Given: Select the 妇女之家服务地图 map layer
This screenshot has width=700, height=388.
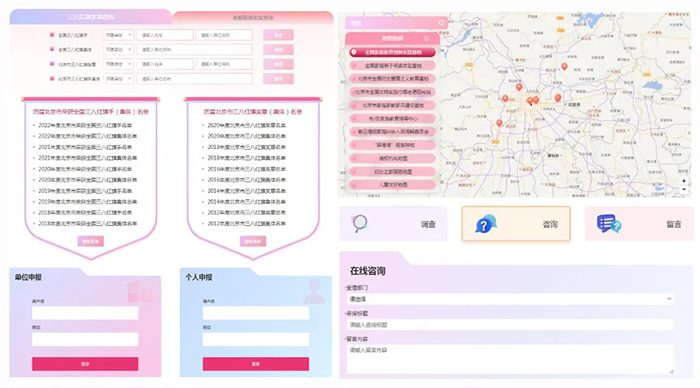Looking at the screenshot, I should point(392,171).
